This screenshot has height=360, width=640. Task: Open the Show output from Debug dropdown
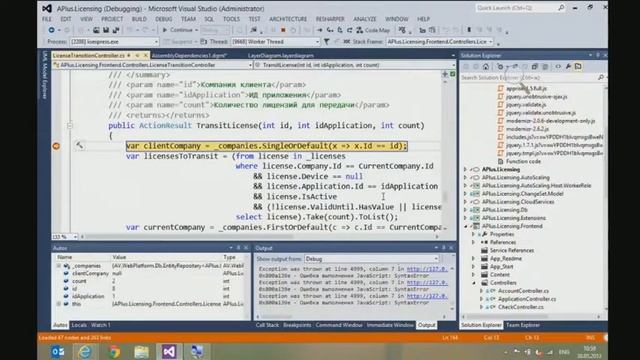372,259
